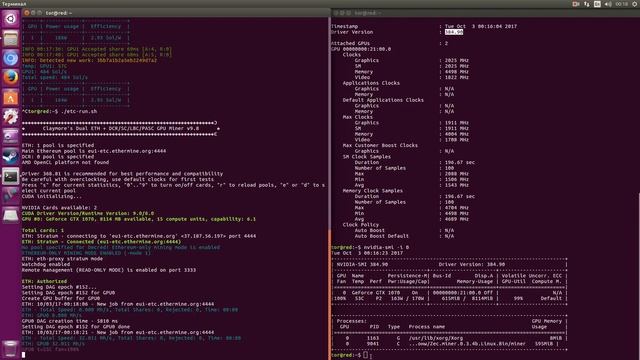
Task: Click the 'GPU #0: GeForce GTX 1070' line
Action: pyautogui.click(x=139, y=219)
